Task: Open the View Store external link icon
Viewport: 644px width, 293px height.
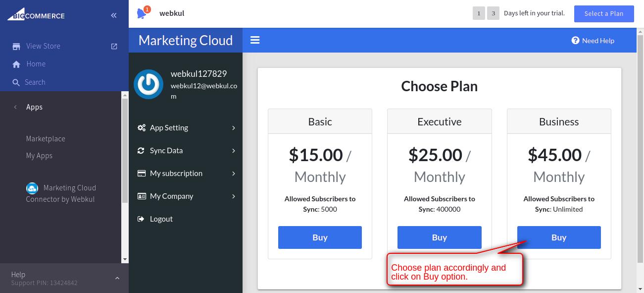Action: click(x=114, y=46)
